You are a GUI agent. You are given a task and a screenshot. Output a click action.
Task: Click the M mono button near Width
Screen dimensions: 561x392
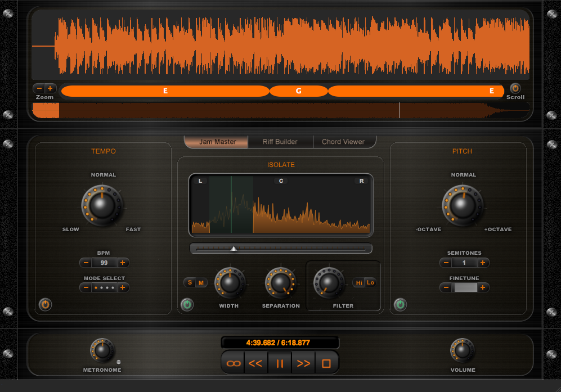(x=201, y=283)
